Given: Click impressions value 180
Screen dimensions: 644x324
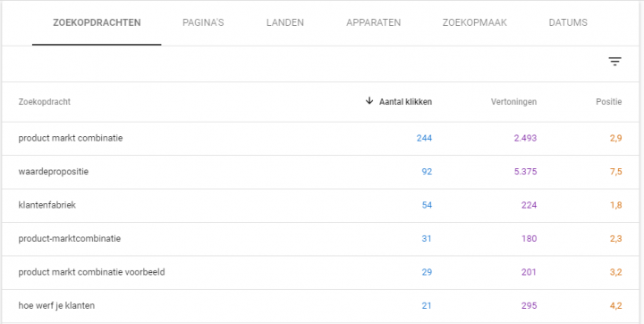Looking at the screenshot, I should [x=529, y=238].
